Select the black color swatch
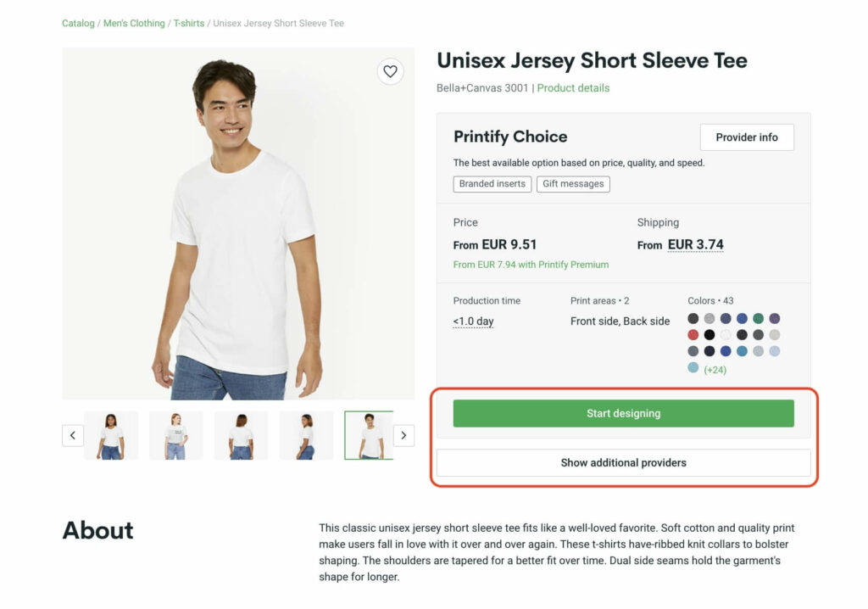This screenshot has width=868, height=609. (709, 334)
